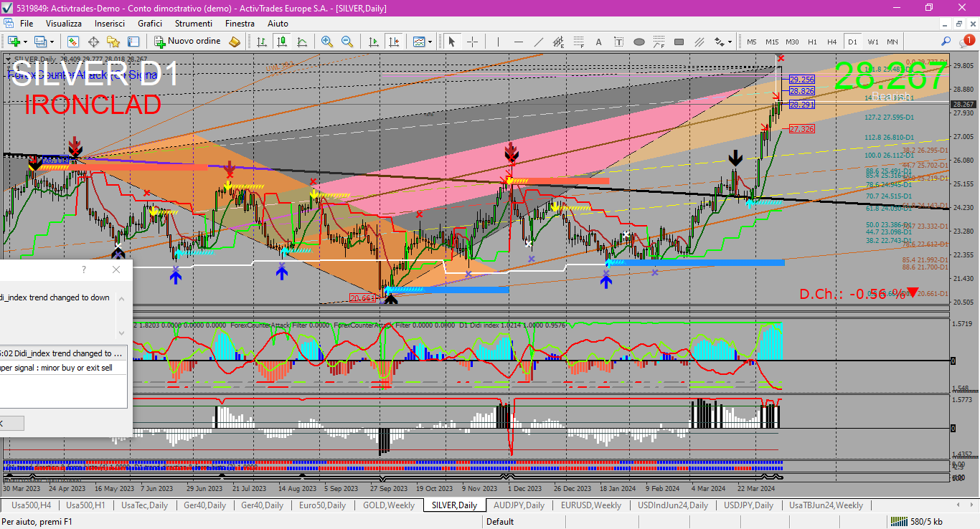Viewport: 980px width, 529px height.
Task: Select the horizontal line tool
Action: (x=519, y=42)
